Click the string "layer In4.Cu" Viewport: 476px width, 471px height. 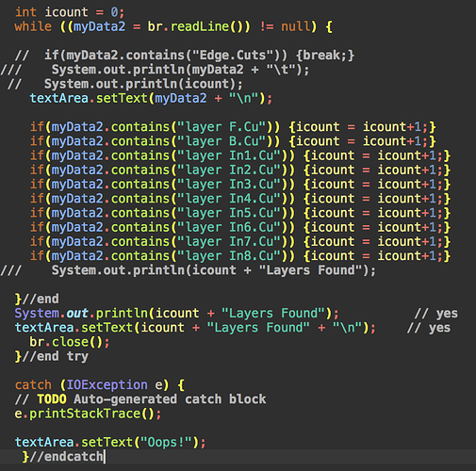point(229,199)
